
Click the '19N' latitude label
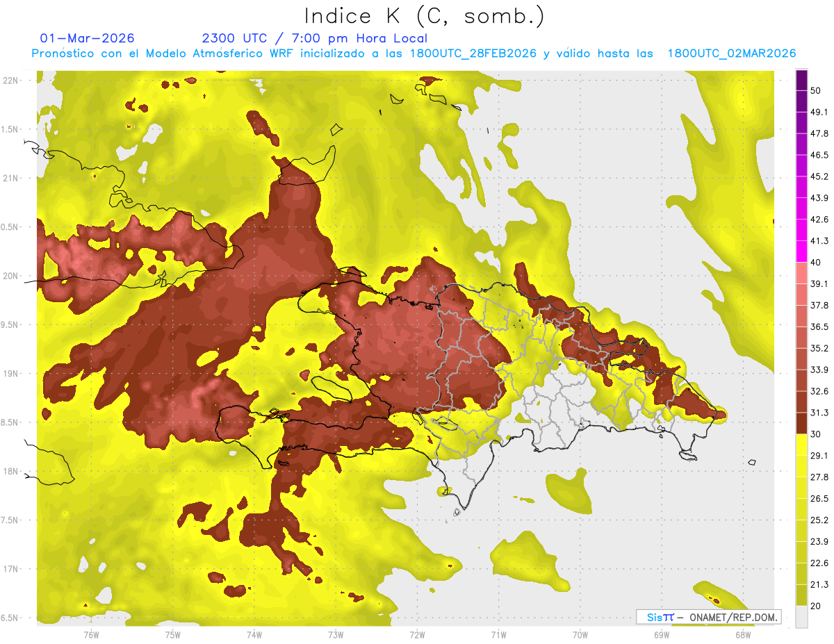click(x=11, y=374)
